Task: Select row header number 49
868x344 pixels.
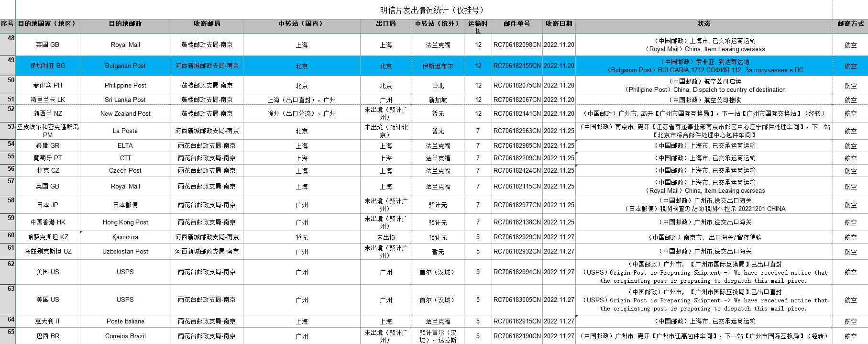Action: [x=8, y=66]
